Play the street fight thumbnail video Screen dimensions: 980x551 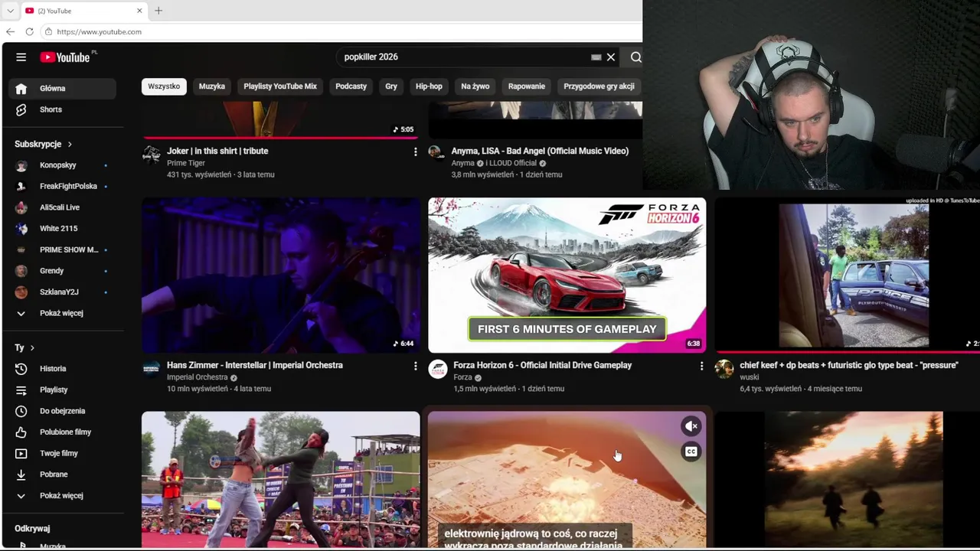point(281,480)
